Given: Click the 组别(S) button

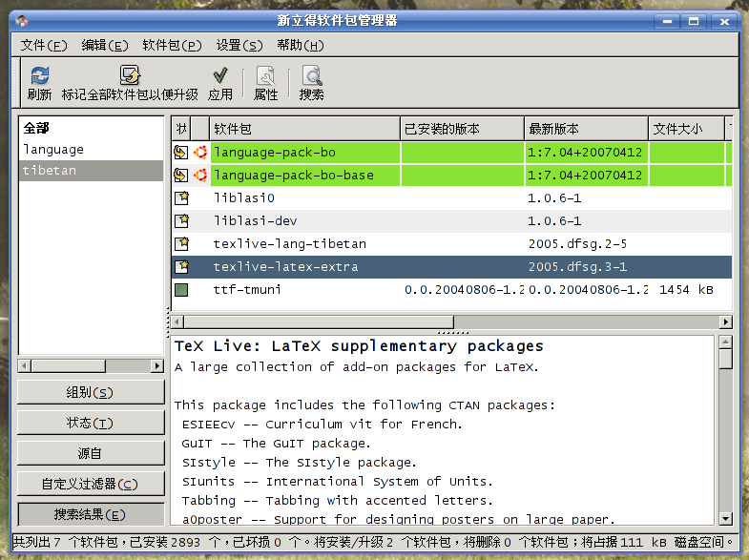Looking at the screenshot, I should pos(91,392).
